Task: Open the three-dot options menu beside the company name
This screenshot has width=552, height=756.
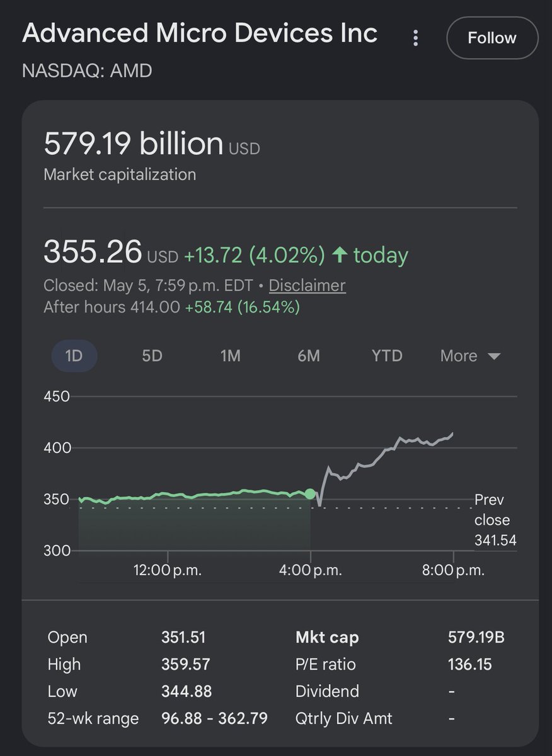Action: pos(415,38)
